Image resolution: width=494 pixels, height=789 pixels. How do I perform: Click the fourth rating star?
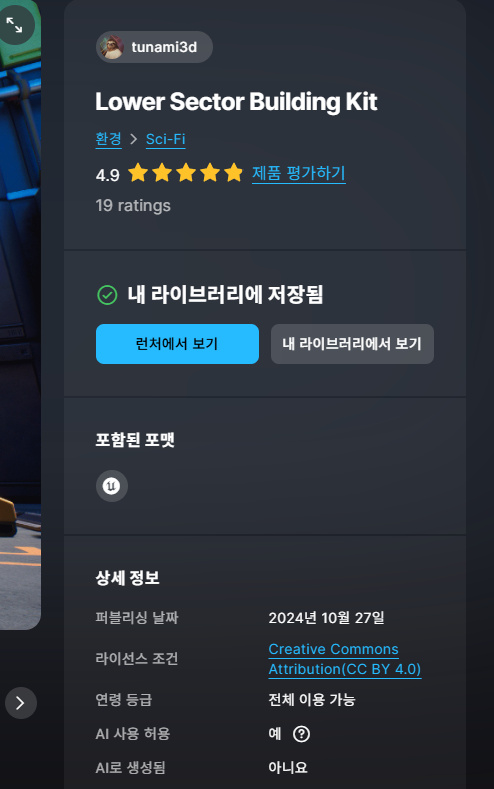[210, 173]
